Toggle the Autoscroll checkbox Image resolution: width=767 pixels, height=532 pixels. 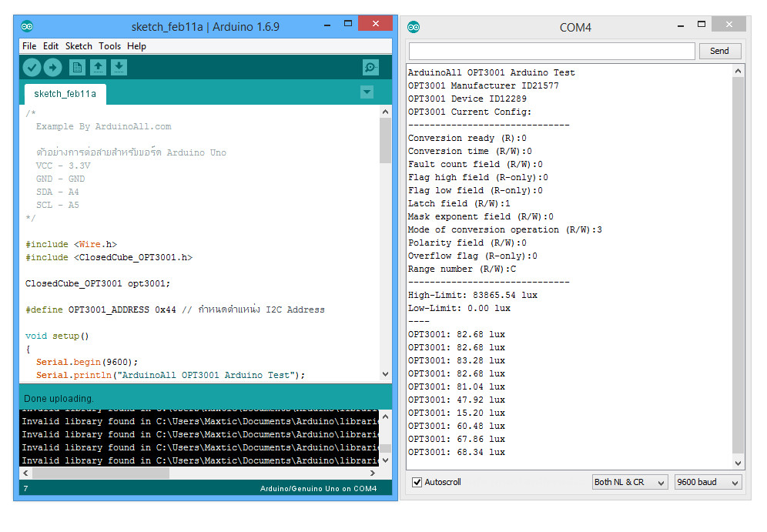[x=417, y=482]
